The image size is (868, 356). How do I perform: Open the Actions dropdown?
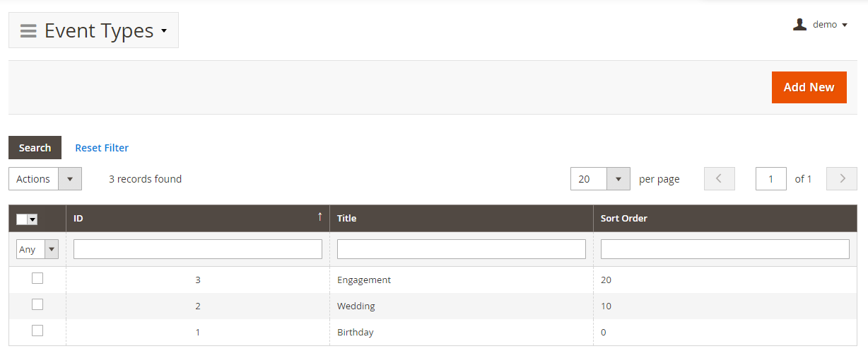69,179
